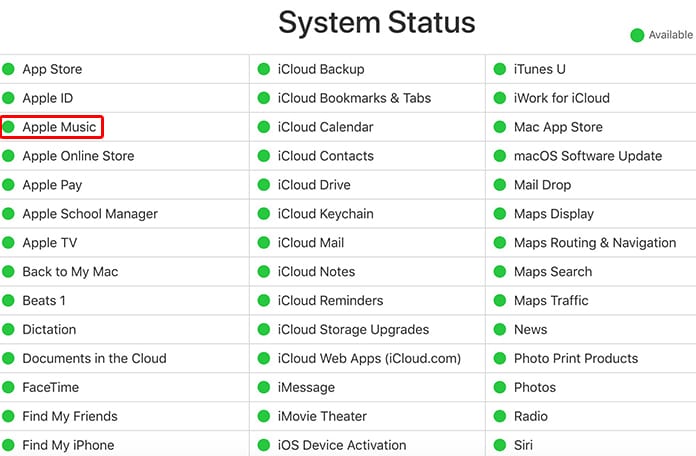
Task: Click the green Available legend dot
Action: coord(637,35)
